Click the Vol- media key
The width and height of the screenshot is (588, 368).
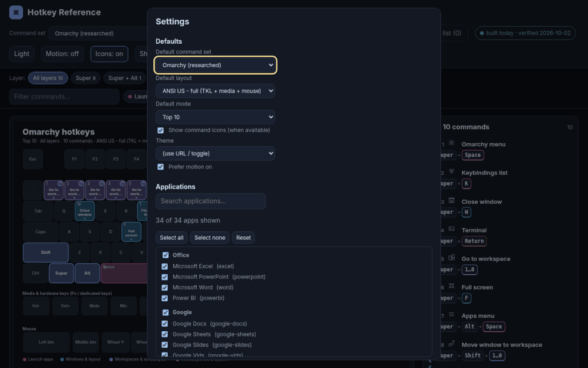point(36,306)
